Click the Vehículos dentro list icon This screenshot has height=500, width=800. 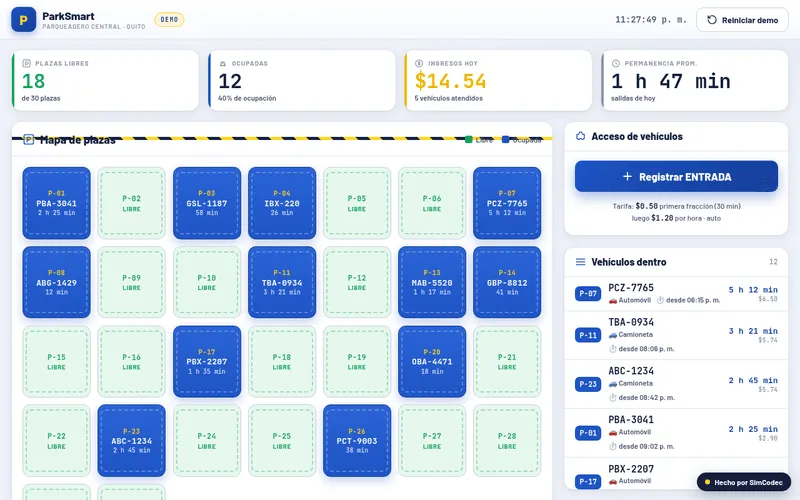pos(580,262)
